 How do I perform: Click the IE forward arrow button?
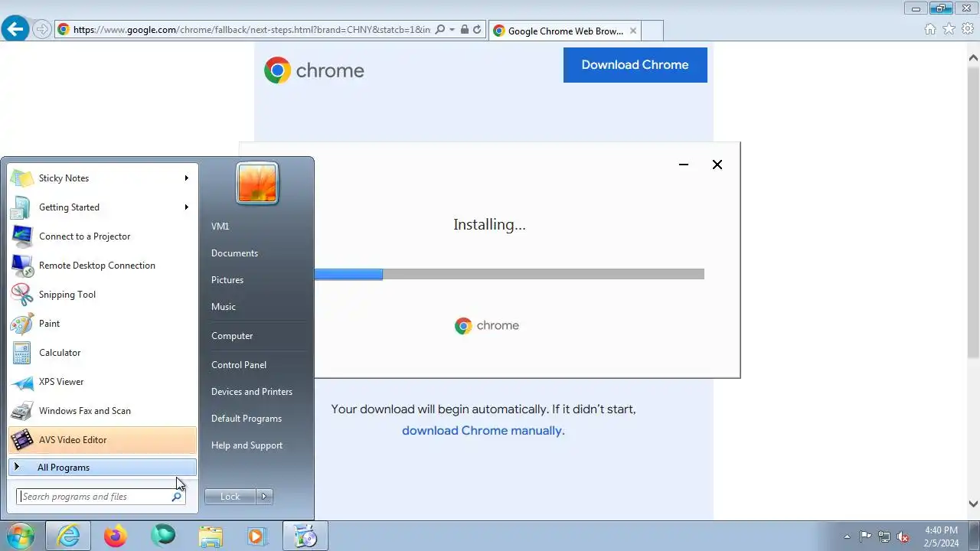coord(42,30)
